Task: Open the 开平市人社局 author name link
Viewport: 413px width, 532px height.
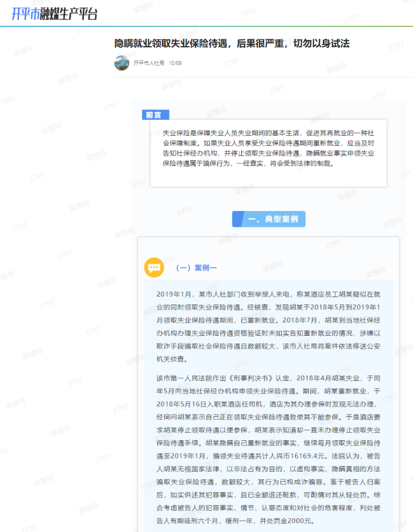Action: [149, 63]
